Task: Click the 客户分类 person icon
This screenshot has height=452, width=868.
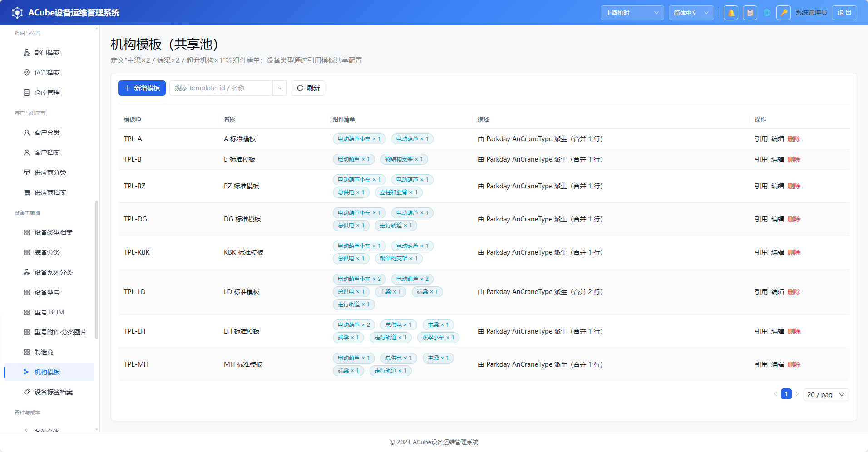Action: click(27, 133)
